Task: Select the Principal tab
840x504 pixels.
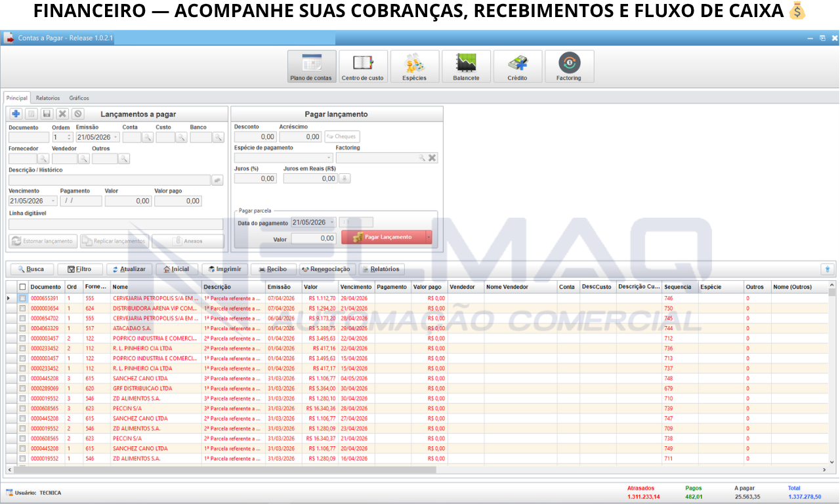Action: click(16, 98)
